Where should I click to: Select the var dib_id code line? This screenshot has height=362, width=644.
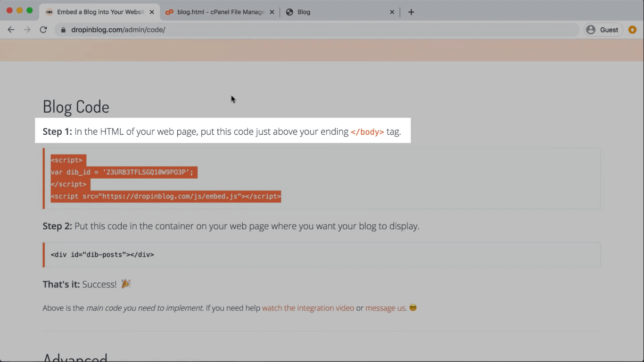pyautogui.click(x=122, y=172)
